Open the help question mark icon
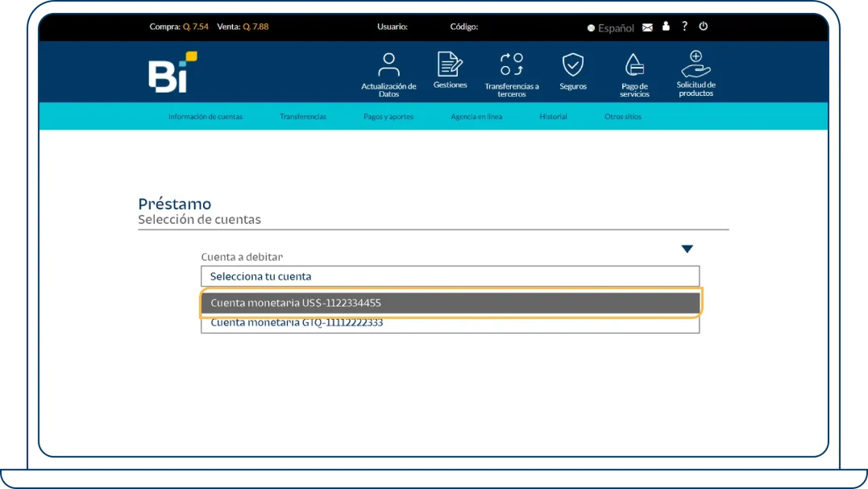 [x=684, y=27]
